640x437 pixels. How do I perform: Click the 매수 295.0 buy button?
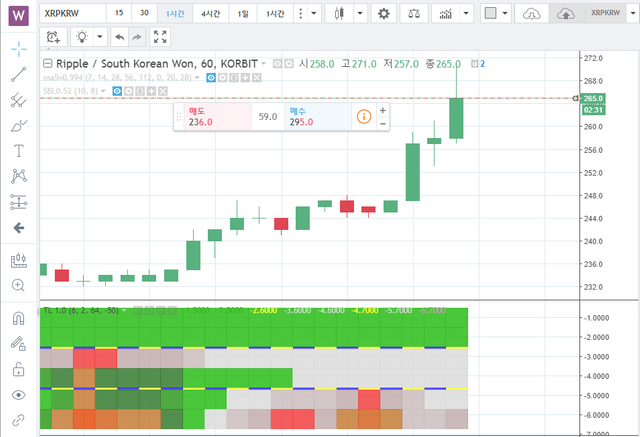[318, 117]
